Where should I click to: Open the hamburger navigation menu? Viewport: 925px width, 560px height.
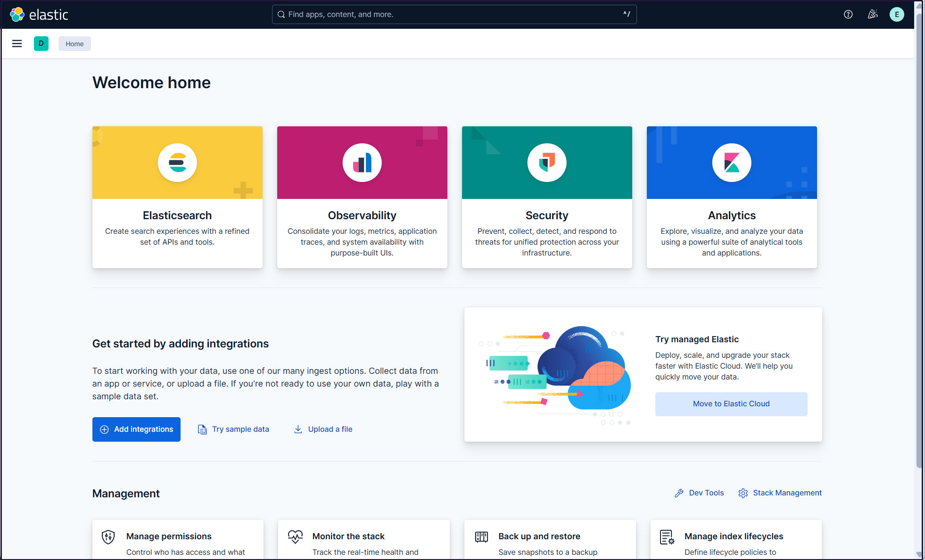pyautogui.click(x=17, y=44)
